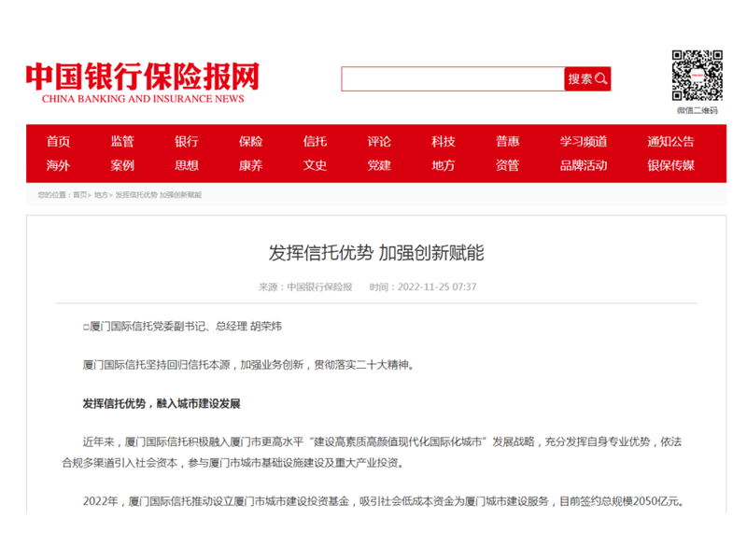Click 地方 in the breadcrumb trail
The image size is (747, 560).
click(101, 195)
